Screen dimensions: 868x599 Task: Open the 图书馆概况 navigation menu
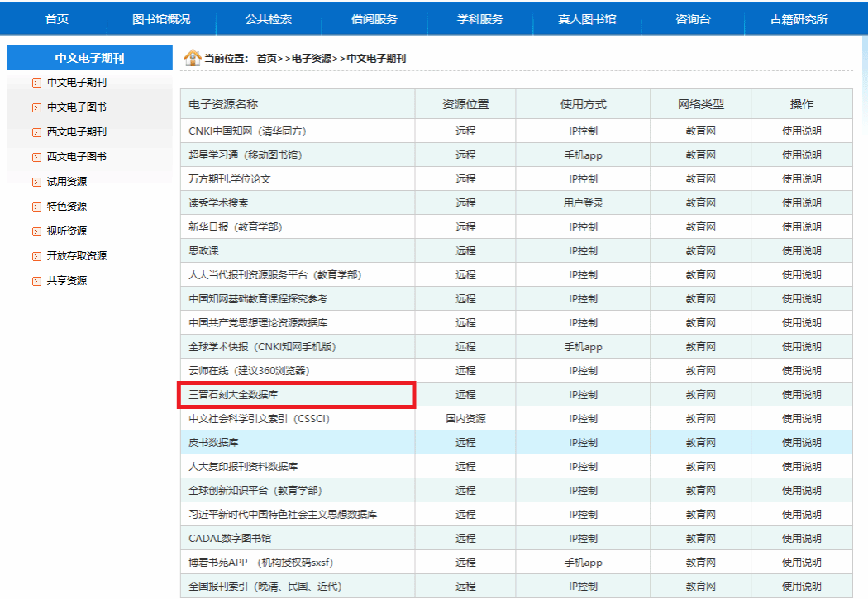(x=161, y=19)
